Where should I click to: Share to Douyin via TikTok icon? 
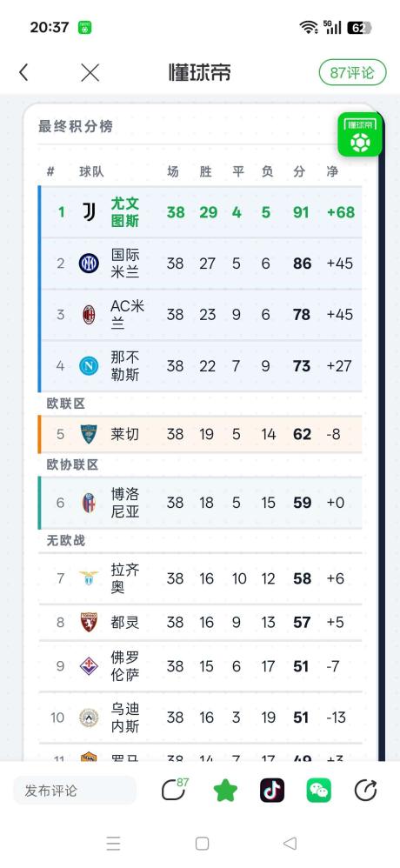(x=272, y=790)
